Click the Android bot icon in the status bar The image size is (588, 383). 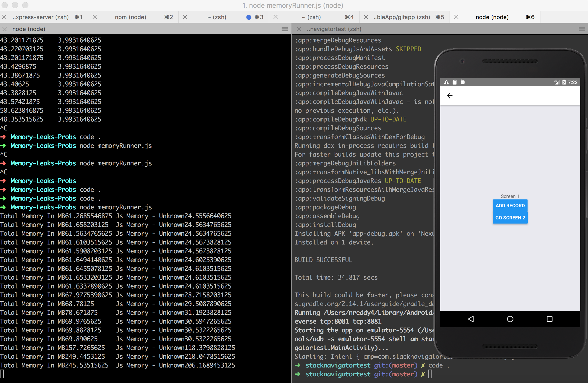click(462, 82)
